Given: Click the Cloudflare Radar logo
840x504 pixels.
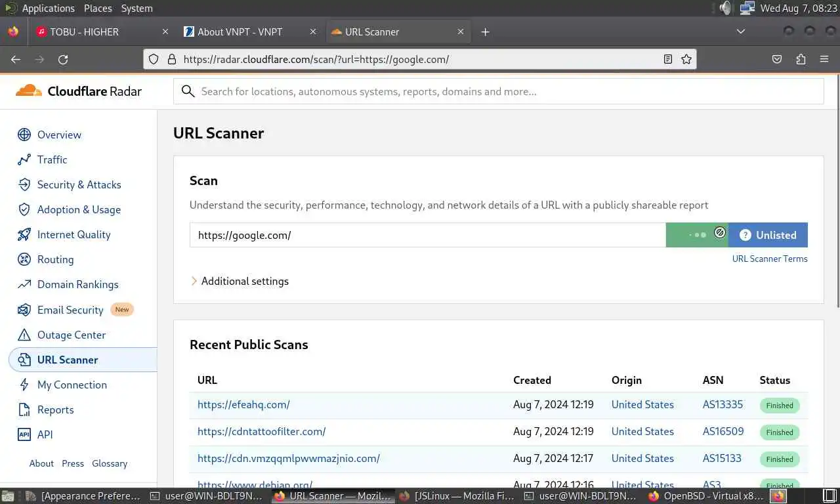Looking at the screenshot, I should coord(79,91).
